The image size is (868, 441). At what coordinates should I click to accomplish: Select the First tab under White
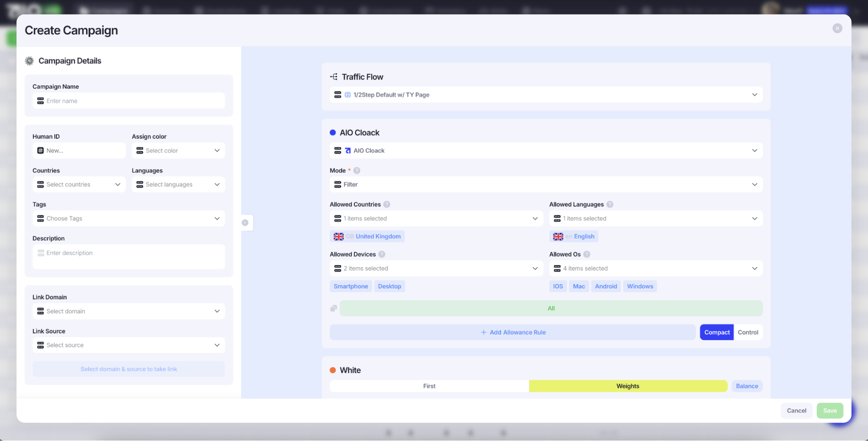[x=429, y=386]
